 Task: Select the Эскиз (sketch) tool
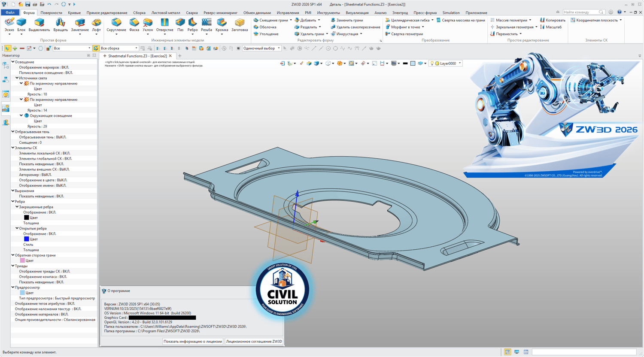click(x=9, y=25)
